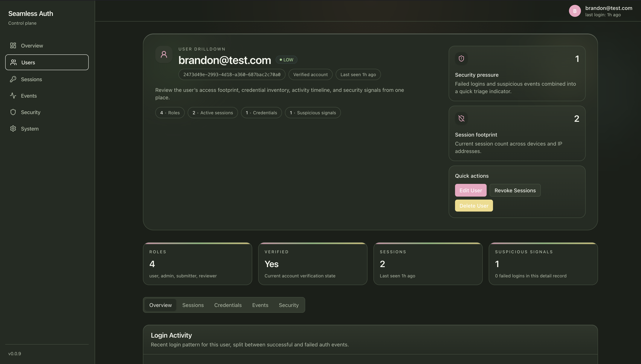This screenshot has height=364, width=641.
Task: Click the Sessions key icon in sidebar
Action: pos(13,79)
